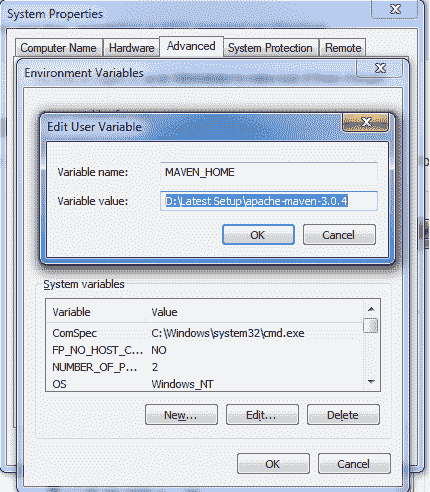Click the Variable value input field
430x492 pixels.
tap(269, 201)
